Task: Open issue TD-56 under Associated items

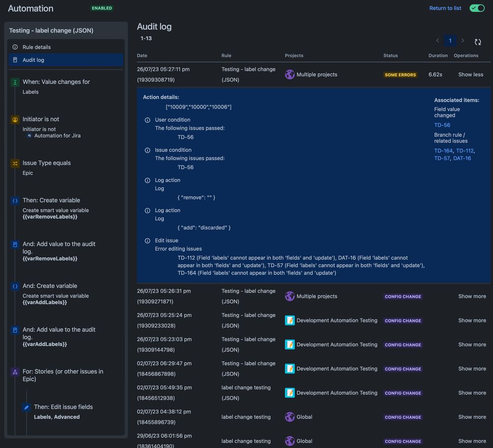Action: [x=442, y=125]
